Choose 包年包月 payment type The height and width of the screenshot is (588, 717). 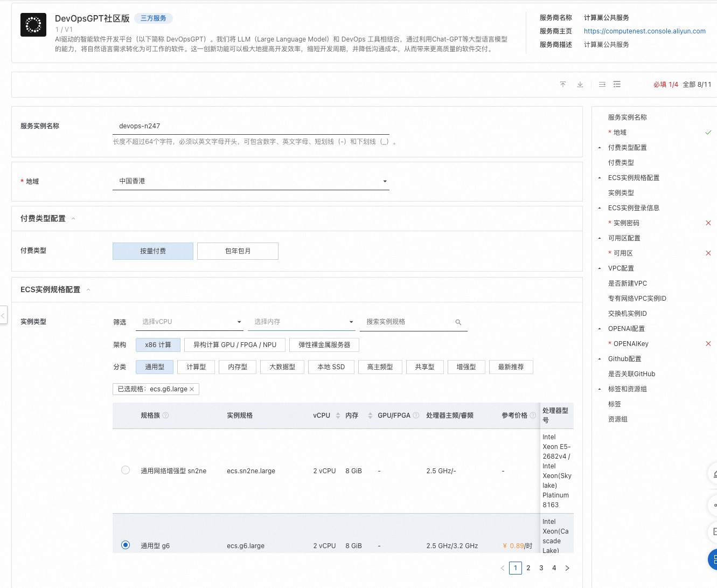238,251
